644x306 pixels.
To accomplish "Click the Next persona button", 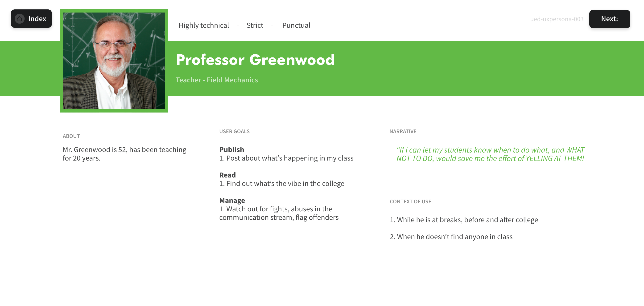I will (x=609, y=19).
